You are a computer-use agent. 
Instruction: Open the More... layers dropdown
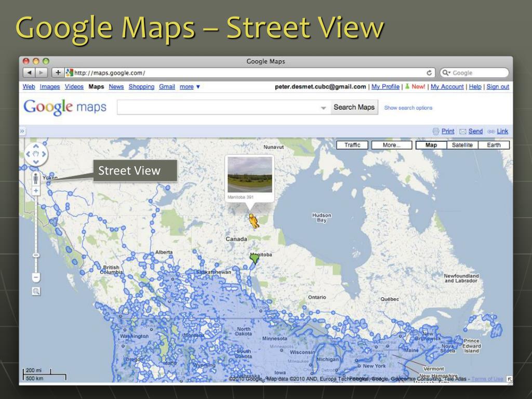tap(392, 145)
